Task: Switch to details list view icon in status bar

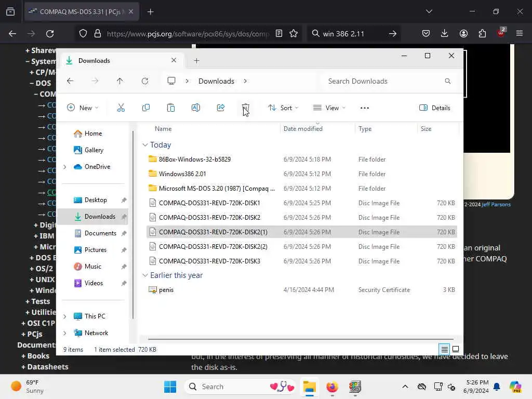Action: click(x=444, y=349)
